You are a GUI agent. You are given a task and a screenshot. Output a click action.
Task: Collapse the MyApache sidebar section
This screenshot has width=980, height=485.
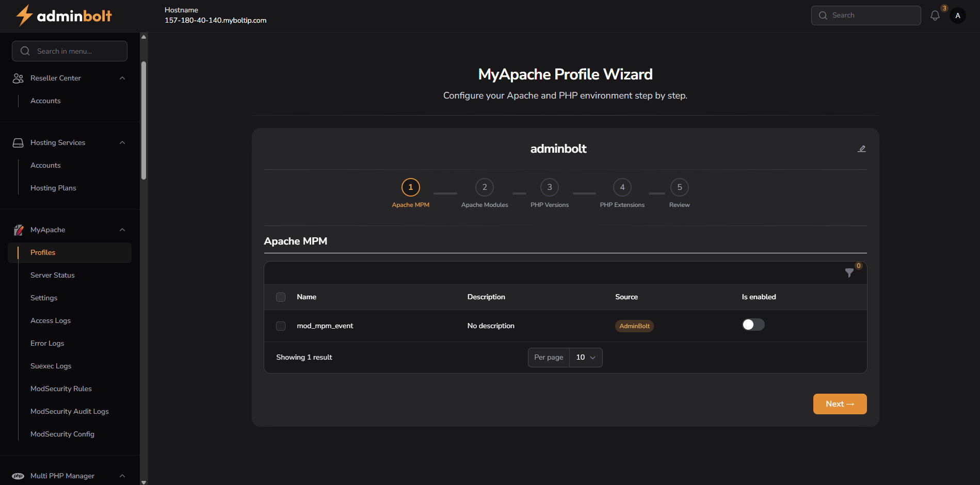pos(122,230)
